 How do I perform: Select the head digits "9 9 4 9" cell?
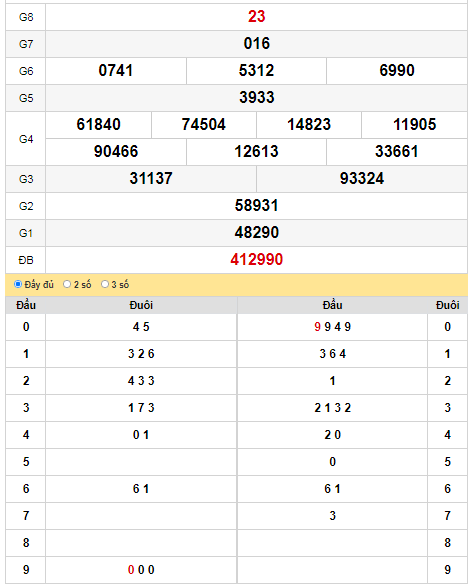point(332,327)
